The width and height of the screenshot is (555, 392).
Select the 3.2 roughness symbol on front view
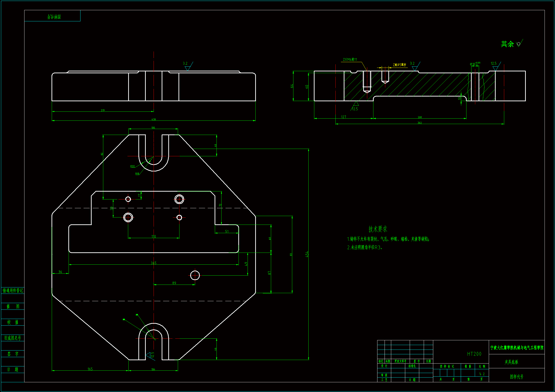tap(188, 67)
